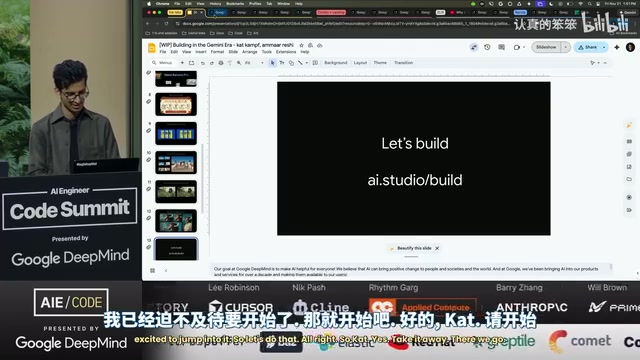The width and height of the screenshot is (640, 360).
Task: Click the camera record icon
Action: click(x=516, y=47)
